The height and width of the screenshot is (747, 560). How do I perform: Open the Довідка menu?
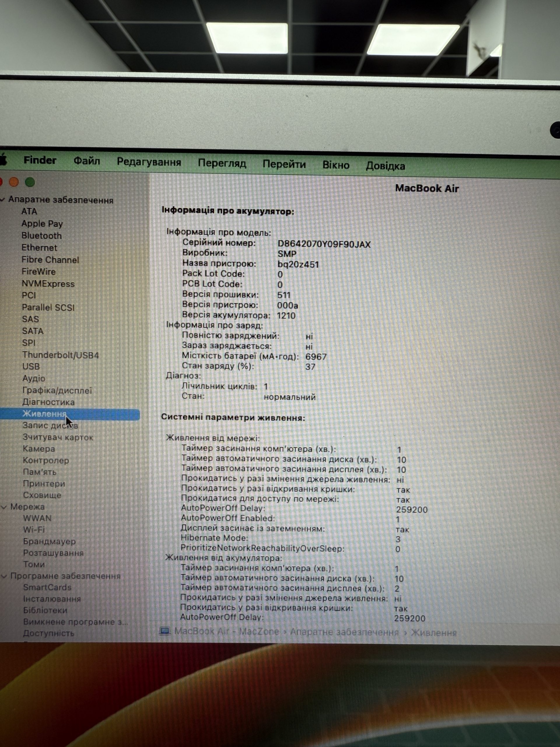coord(385,166)
